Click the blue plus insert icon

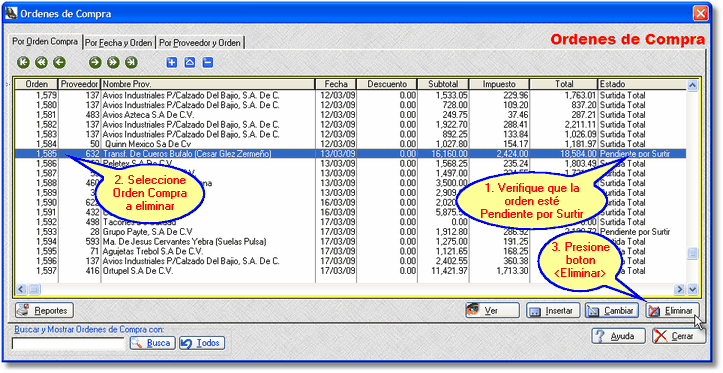tap(172, 62)
